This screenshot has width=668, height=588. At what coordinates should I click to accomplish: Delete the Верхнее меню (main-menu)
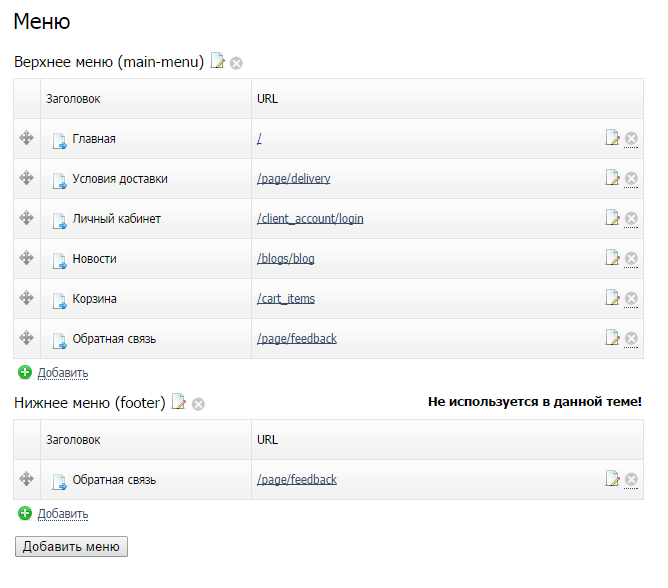pos(236,63)
